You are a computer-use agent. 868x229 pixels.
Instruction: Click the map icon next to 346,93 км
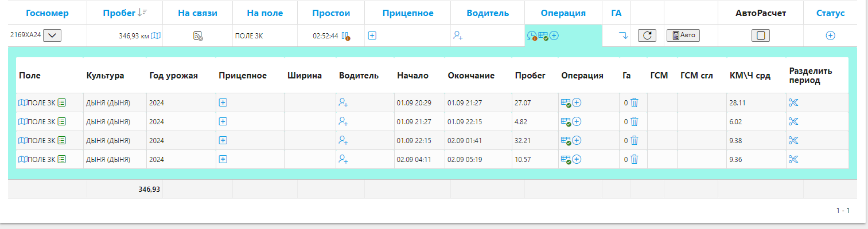(x=155, y=35)
